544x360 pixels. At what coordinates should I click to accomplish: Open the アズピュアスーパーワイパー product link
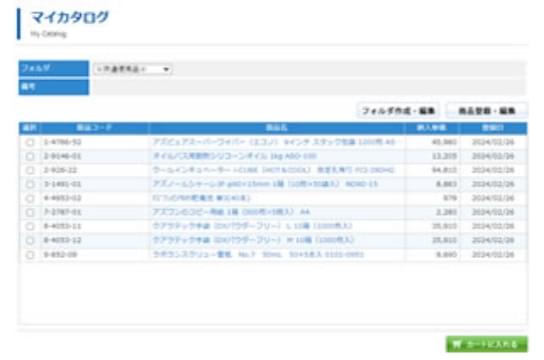click(274, 142)
